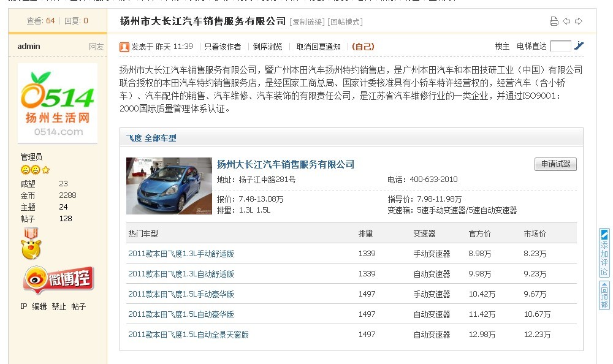Click the 变速器 column header
Screen dimensions: 613x364
[x=424, y=234]
